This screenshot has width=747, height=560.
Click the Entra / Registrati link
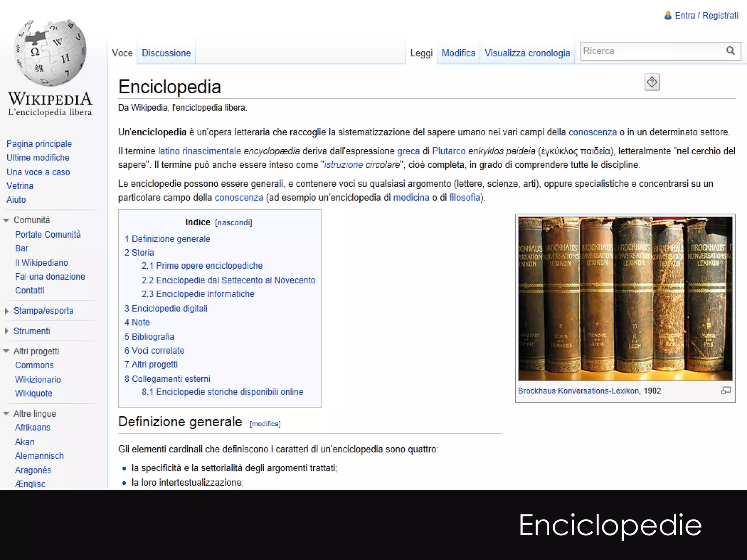pyautogui.click(x=707, y=15)
